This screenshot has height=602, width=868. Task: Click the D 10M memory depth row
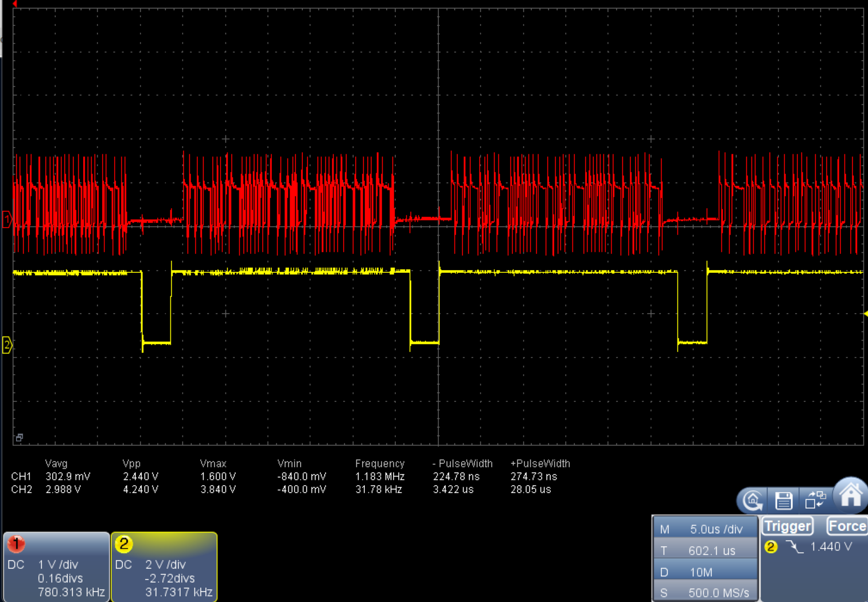point(705,572)
